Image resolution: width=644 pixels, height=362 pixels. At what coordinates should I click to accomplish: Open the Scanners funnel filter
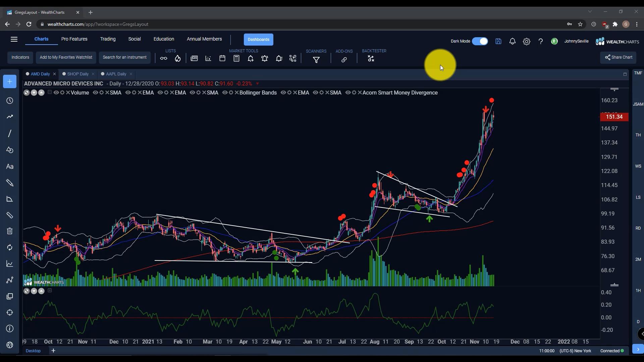tap(316, 60)
